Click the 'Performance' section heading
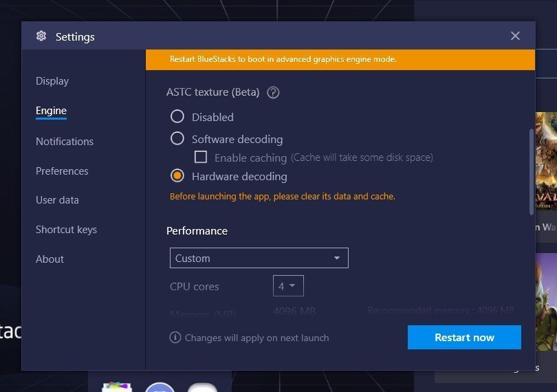This screenshot has height=392, width=557. tap(197, 231)
